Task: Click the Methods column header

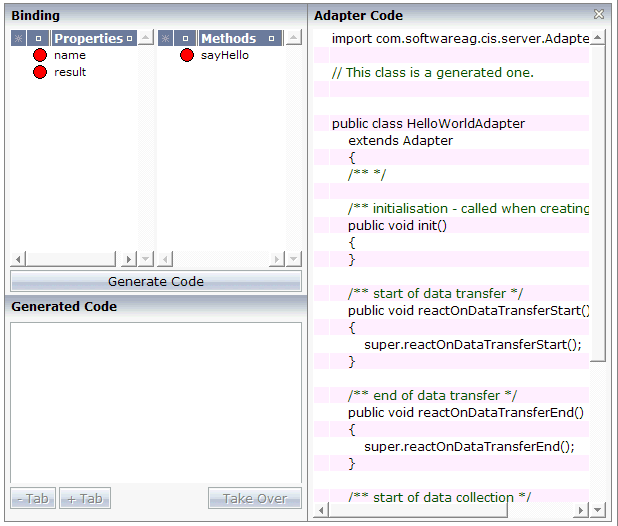Action: click(x=240, y=38)
